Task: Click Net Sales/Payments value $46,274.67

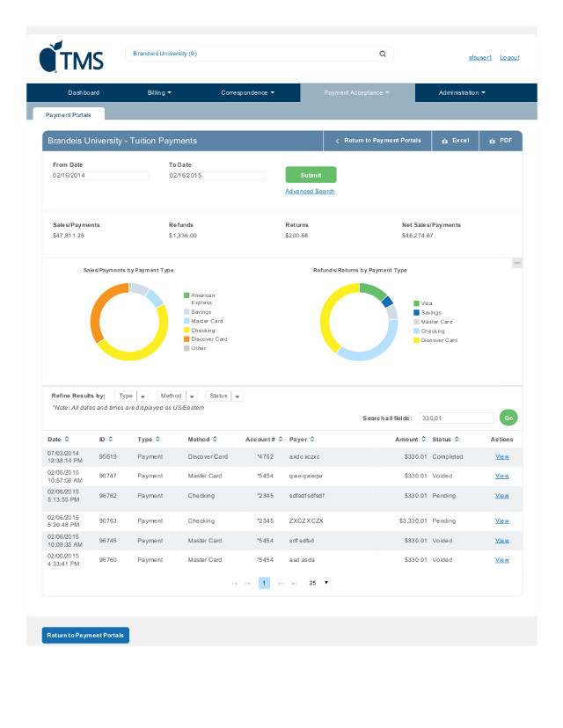Action: coord(417,236)
